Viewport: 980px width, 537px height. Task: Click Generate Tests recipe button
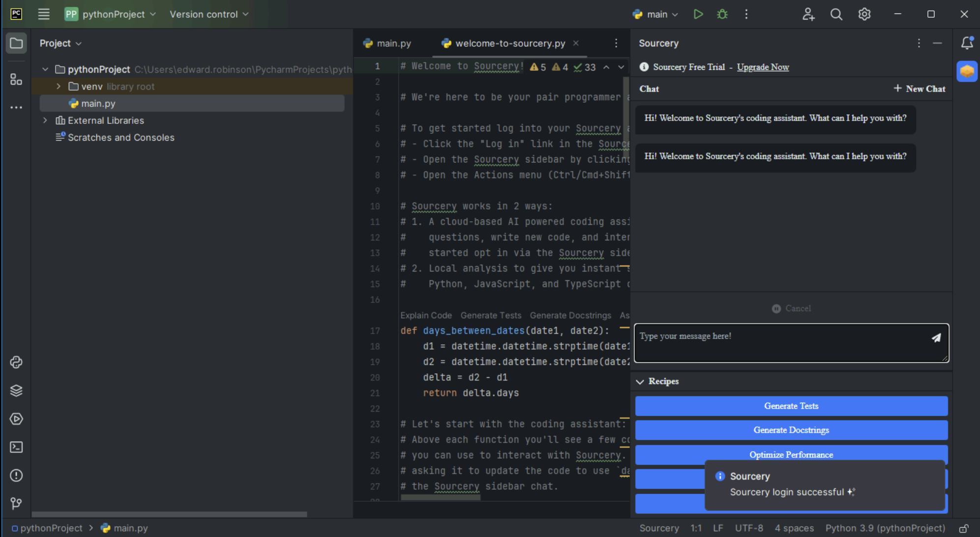(x=791, y=406)
